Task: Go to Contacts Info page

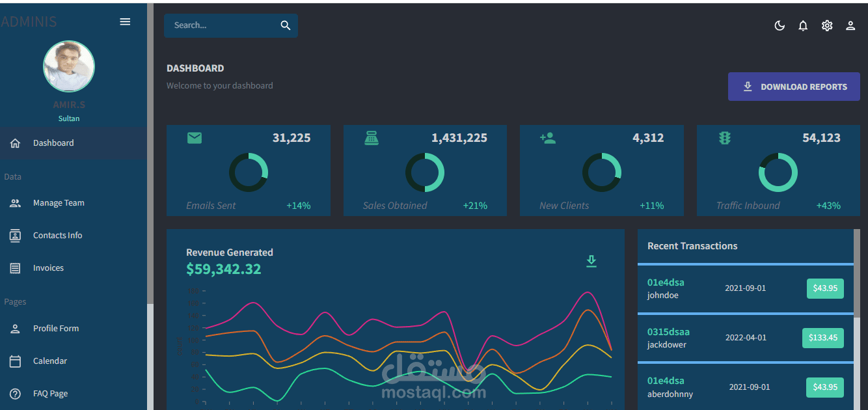Action: [x=74, y=236]
